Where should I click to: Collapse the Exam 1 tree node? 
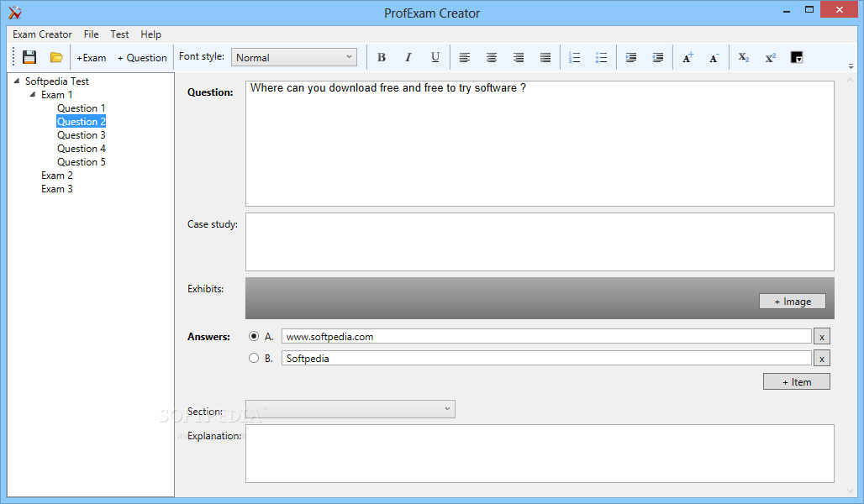(x=33, y=95)
